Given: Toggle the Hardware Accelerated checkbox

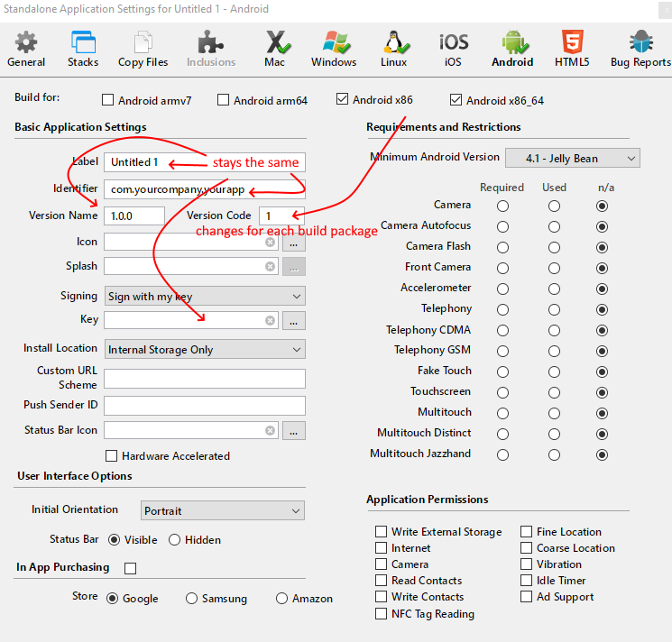Looking at the screenshot, I should tap(112, 456).
